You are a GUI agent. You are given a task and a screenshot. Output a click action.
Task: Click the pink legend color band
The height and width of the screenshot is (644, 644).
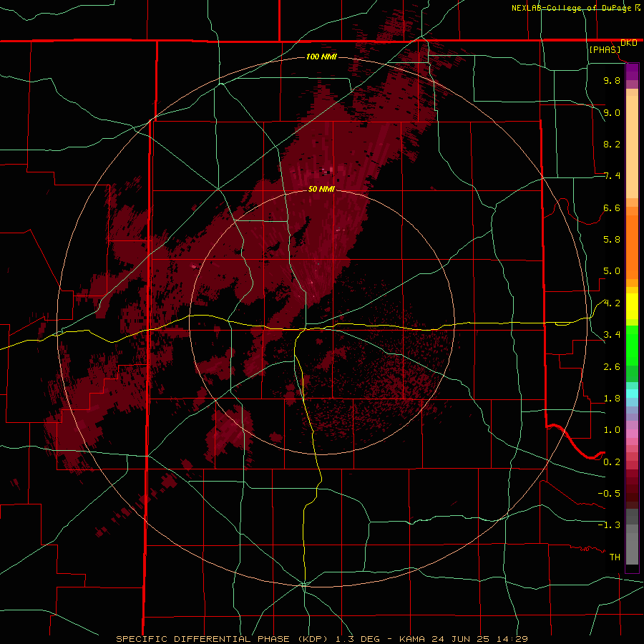632,434
